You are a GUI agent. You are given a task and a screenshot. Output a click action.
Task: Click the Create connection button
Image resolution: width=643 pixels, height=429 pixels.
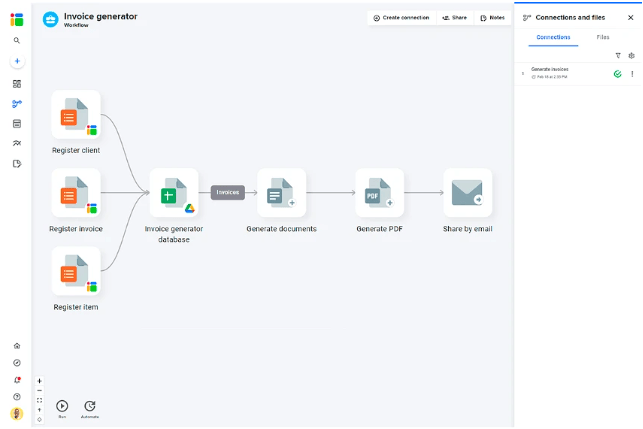(401, 17)
